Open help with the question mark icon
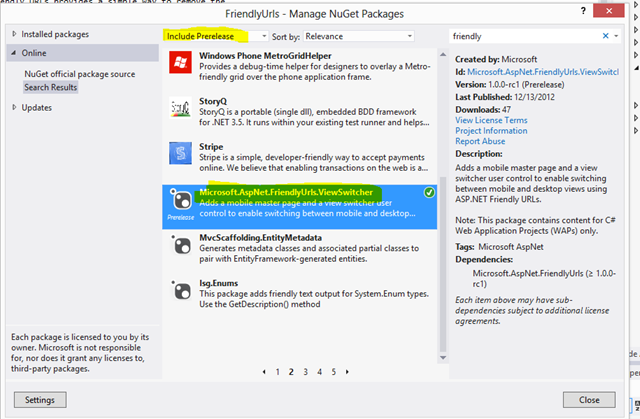This screenshot has width=640, height=419. pos(583,11)
